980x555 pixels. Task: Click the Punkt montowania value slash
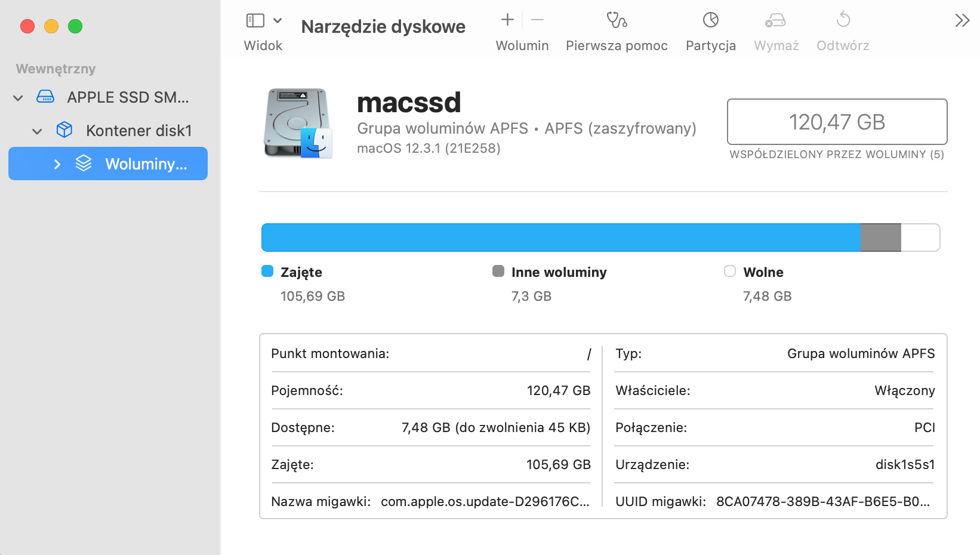588,354
